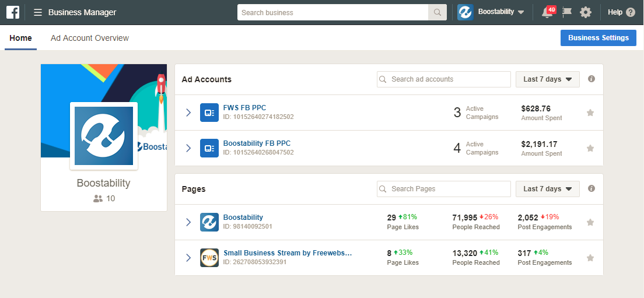Click the large Boostability profile picture

coord(104,136)
